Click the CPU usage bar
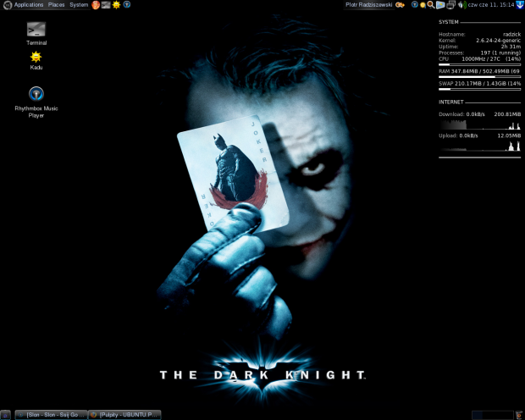Viewport: 525px width, 420px height. click(479, 64)
